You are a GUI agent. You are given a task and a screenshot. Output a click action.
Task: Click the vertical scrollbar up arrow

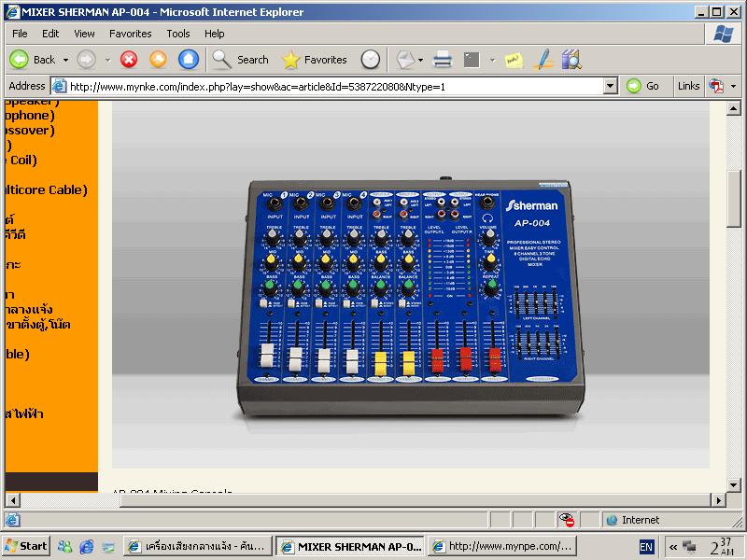[x=734, y=108]
